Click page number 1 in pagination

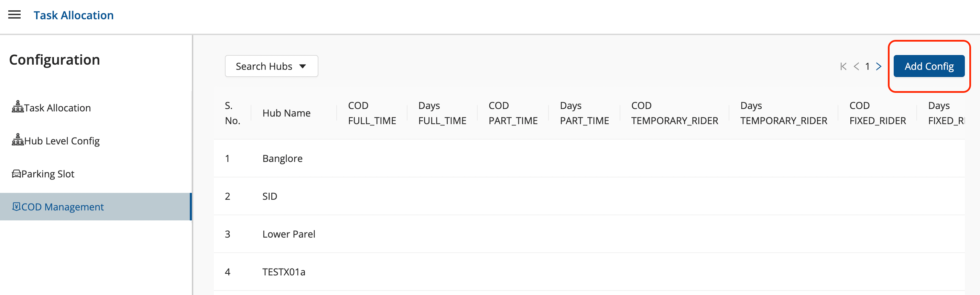coord(868,66)
